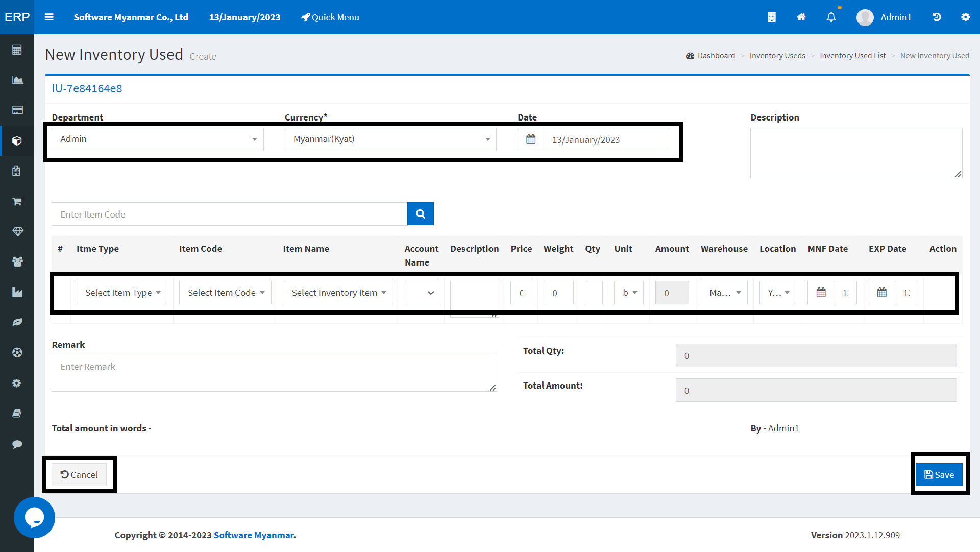Click the Qty input field
This screenshot has height=552, width=980.
click(594, 293)
